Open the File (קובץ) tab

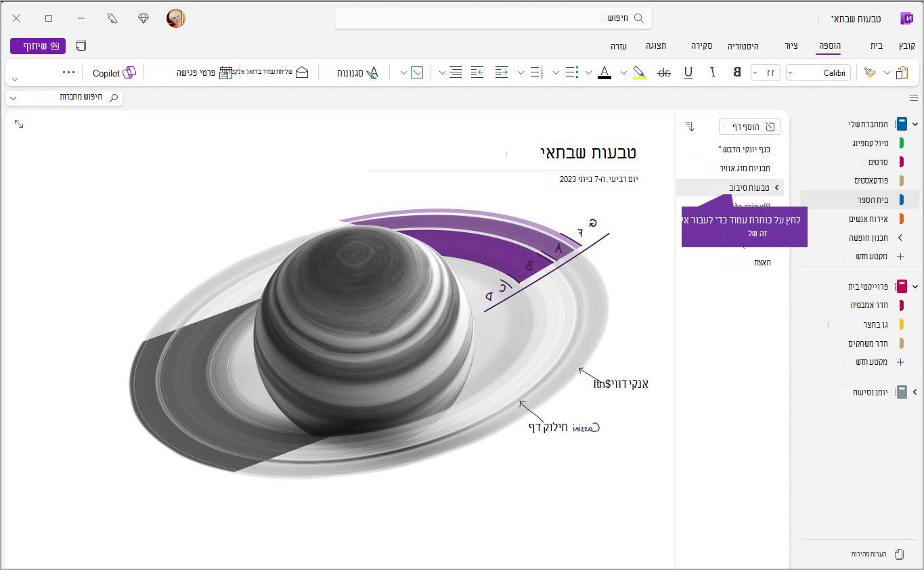[907, 46]
